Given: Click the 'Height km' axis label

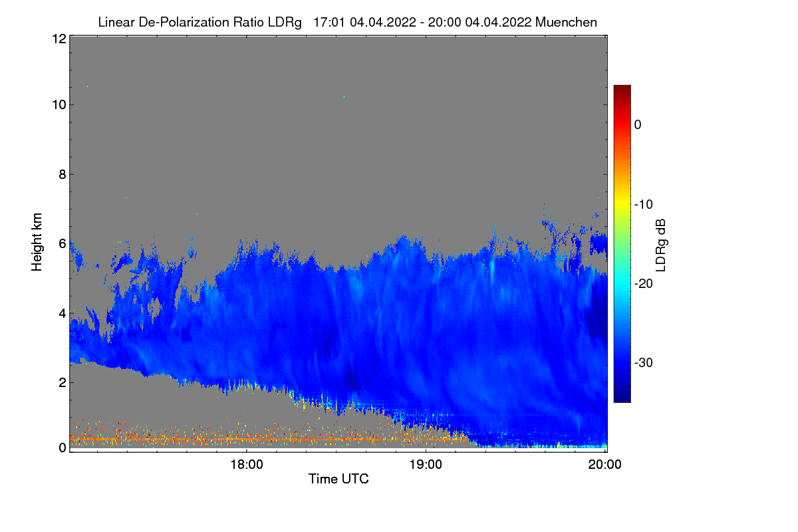Looking at the screenshot, I should coord(37,243).
